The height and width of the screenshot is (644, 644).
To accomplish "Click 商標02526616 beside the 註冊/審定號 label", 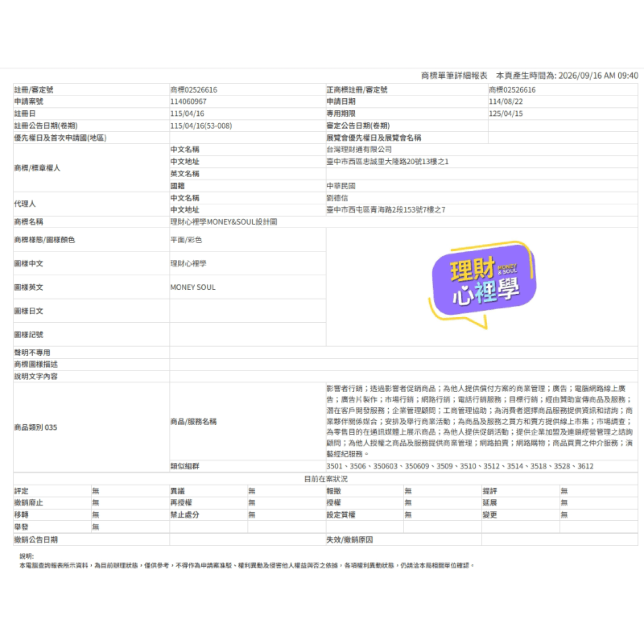I will (193, 89).
